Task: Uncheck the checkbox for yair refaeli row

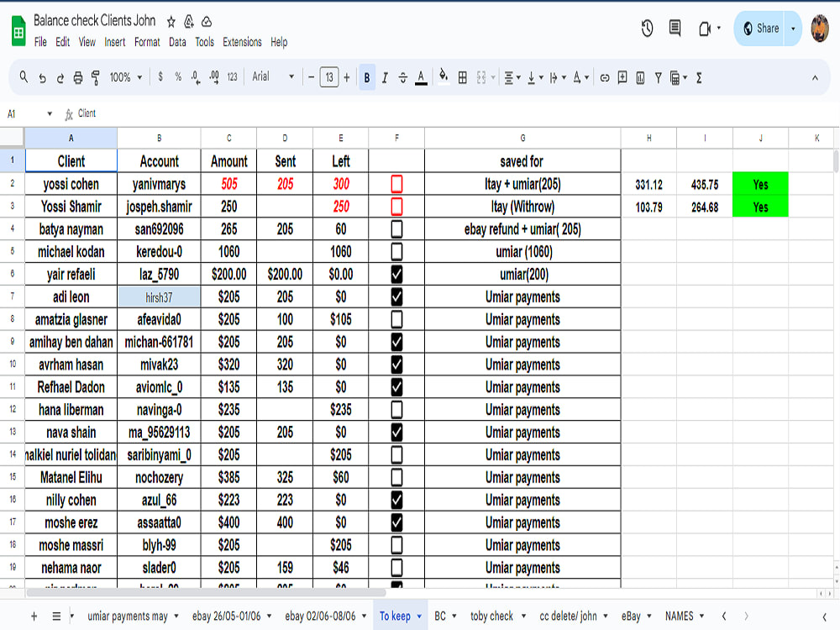Action: 396,274
